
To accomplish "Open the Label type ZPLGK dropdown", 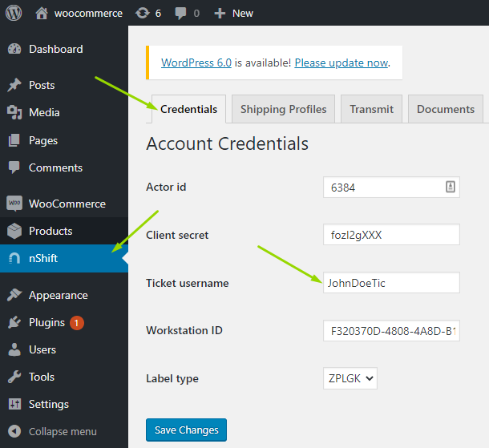I will point(350,378).
